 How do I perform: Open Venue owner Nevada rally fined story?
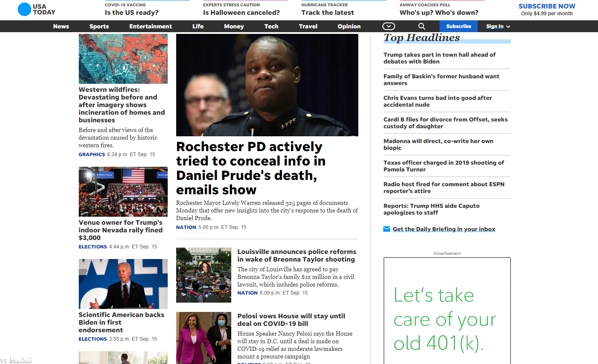121,230
